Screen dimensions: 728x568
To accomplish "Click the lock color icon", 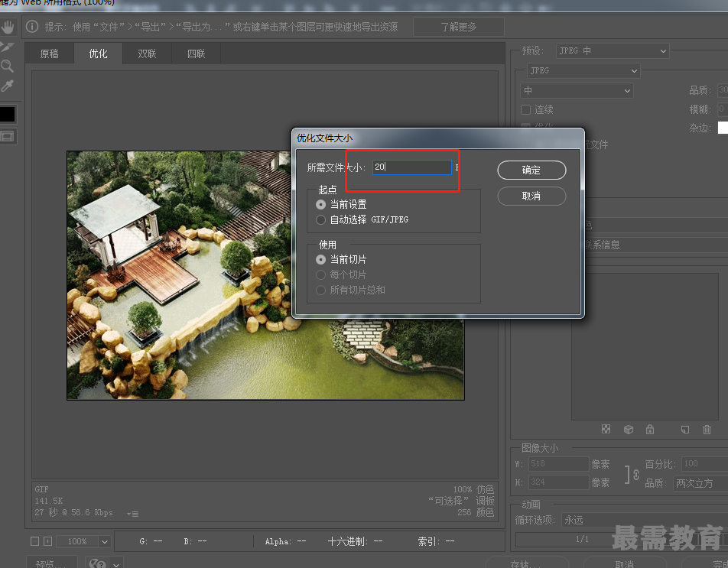I will (x=650, y=429).
